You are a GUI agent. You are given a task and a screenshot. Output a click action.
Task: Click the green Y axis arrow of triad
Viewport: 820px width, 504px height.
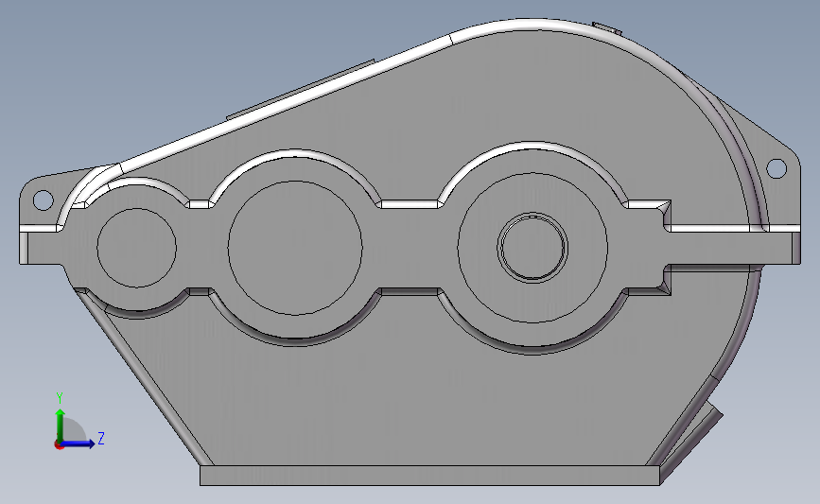point(61,425)
